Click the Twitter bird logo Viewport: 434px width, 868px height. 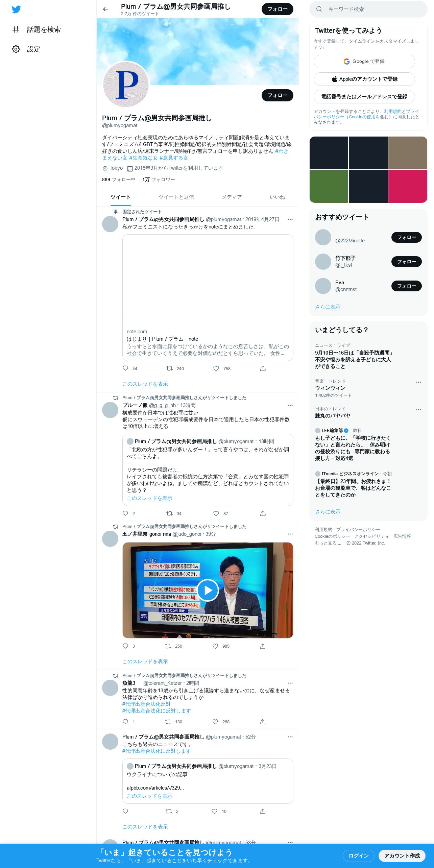tap(16, 9)
